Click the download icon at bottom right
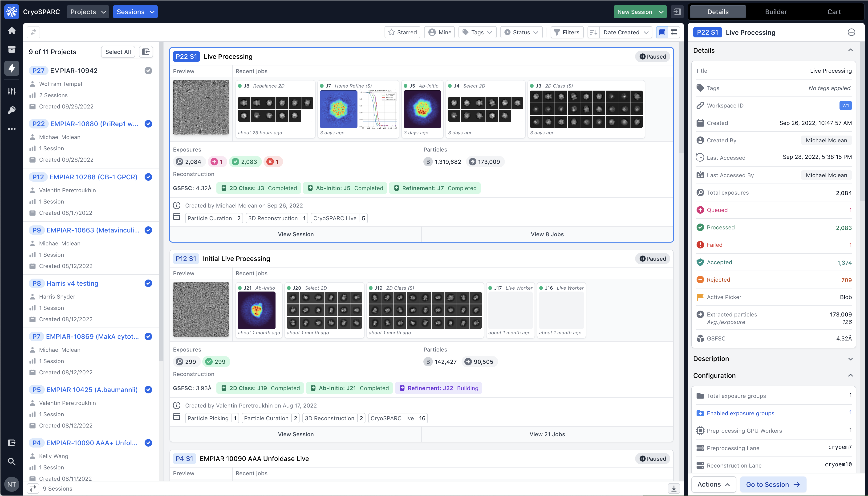 click(x=674, y=488)
